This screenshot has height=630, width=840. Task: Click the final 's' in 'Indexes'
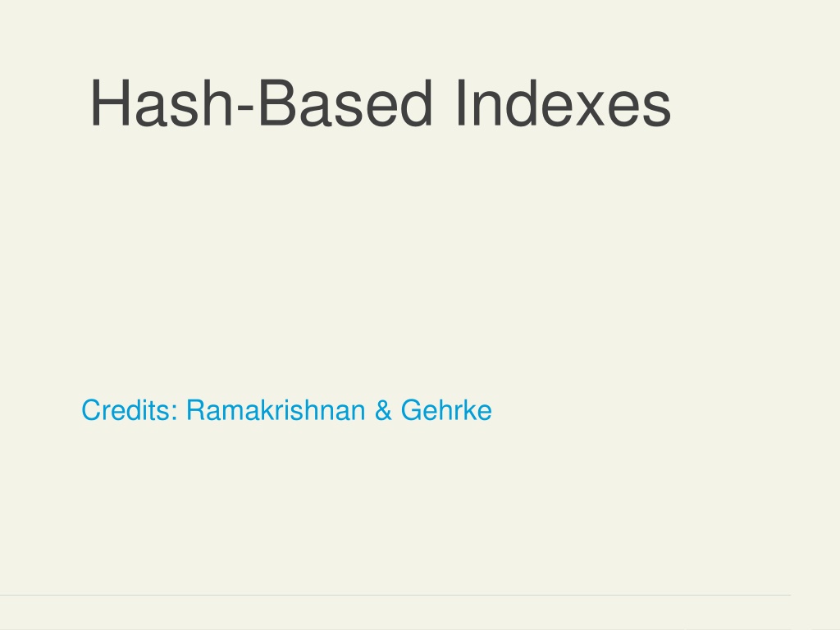(x=659, y=109)
